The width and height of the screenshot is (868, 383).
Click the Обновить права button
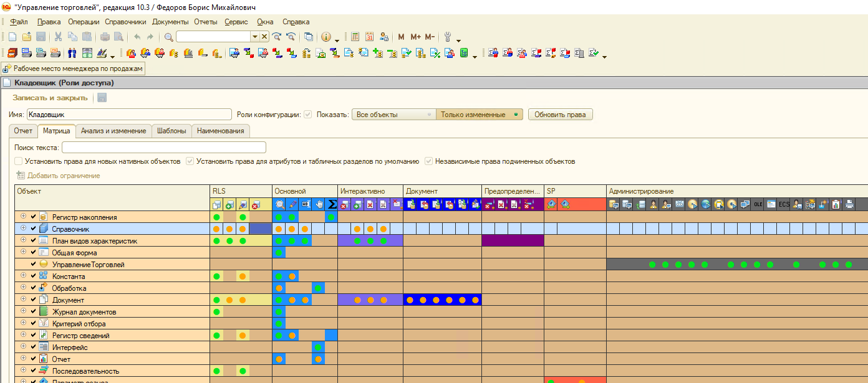[x=561, y=115]
